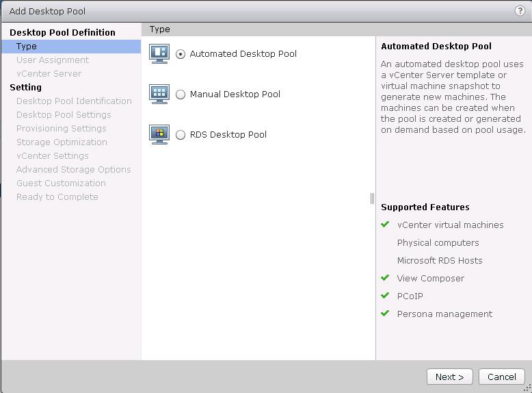Click the Manual Desktop Pool monitor icon

tap(159, 94)
